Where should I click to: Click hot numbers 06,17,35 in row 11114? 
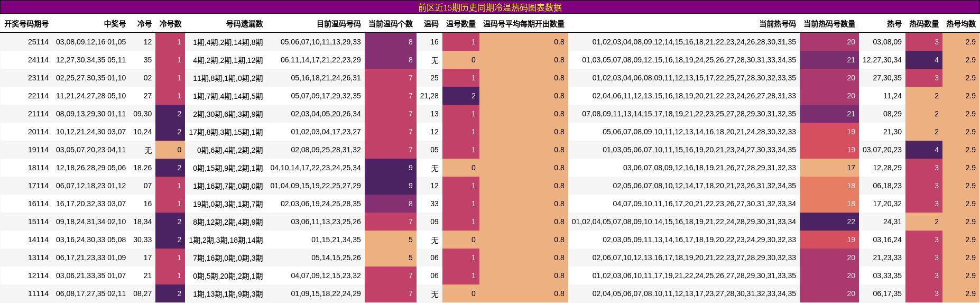tap(887, 293)
